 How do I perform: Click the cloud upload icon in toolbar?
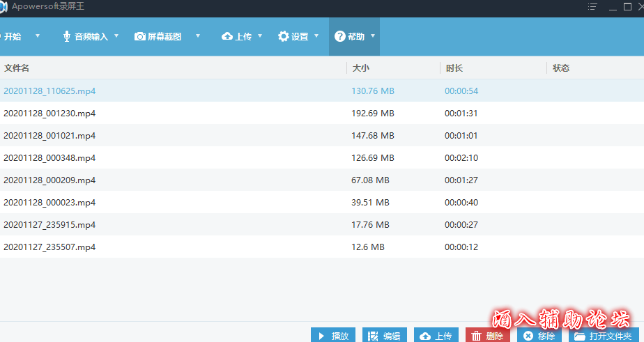click(x=227, y=36)
